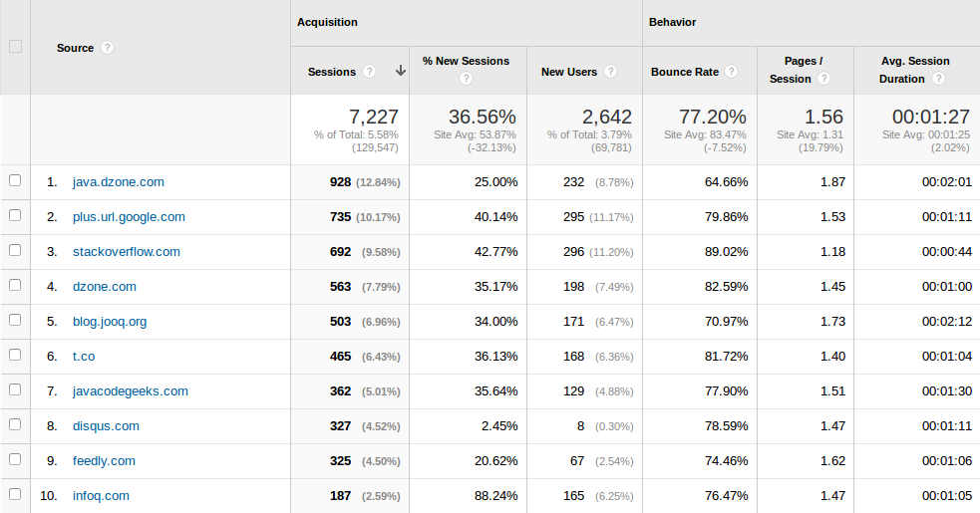Sort by % New Sessions column header
This screenshot has width=980, height=513.
(x=466, y=61)
